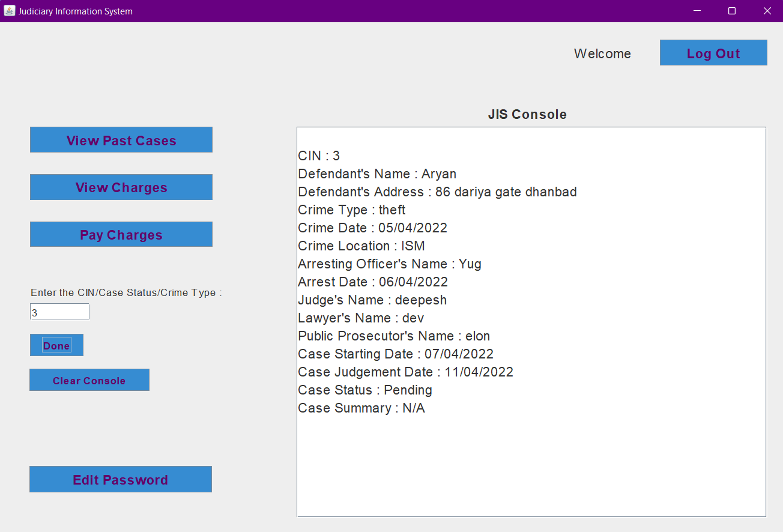Click the Defendant's Name : Aryan line
The height and width of the screenshot is (532, 783).
click(377, 174)
